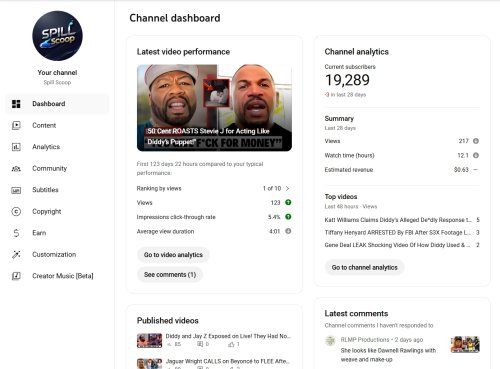
Task: Click the Earn dollar sign icon
Action: click(16, 233)
